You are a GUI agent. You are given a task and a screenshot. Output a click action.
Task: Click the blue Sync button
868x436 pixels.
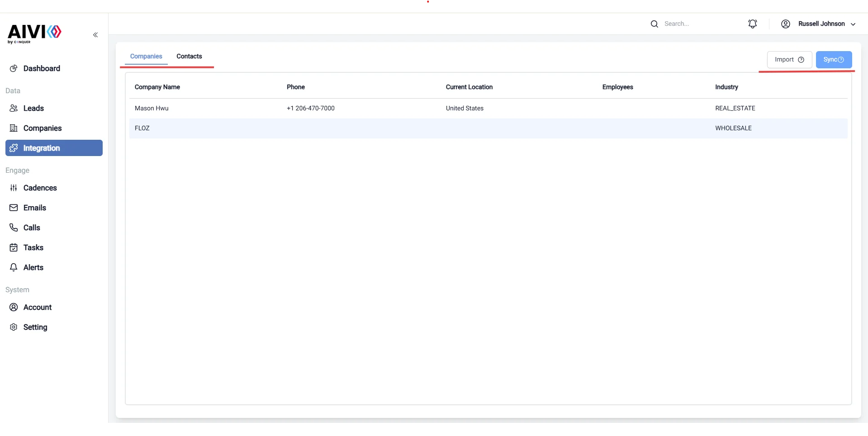834,60
